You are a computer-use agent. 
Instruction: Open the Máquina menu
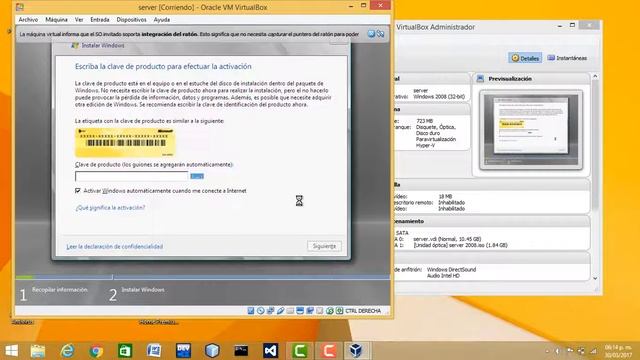click(56, 20)
